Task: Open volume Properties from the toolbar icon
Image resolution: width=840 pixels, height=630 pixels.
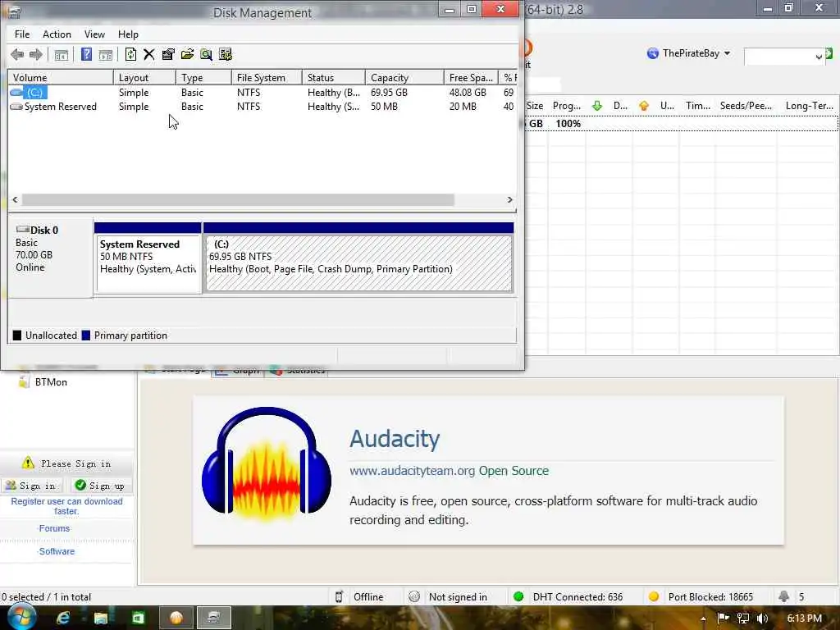Action: [168, 55]
